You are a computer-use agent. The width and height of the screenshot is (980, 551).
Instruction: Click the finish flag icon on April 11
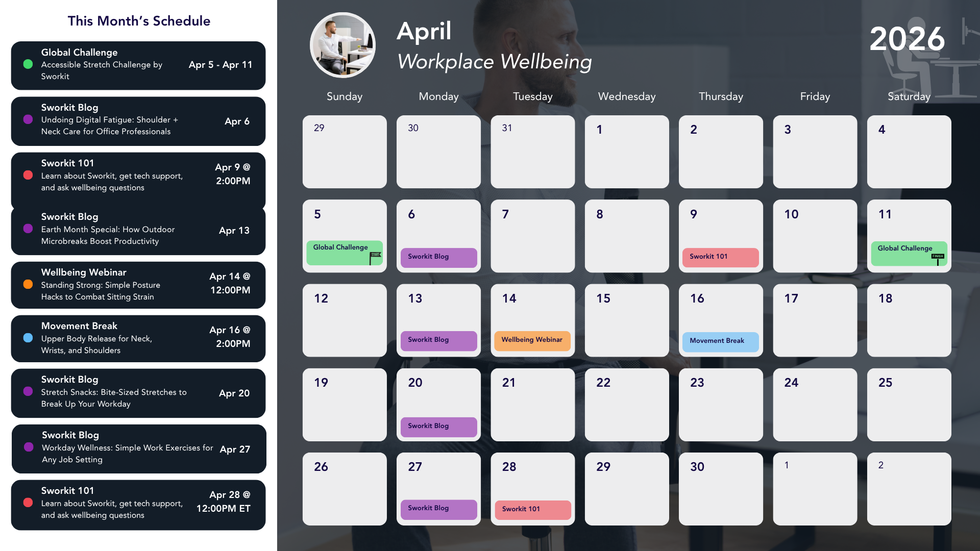(938, 259)
